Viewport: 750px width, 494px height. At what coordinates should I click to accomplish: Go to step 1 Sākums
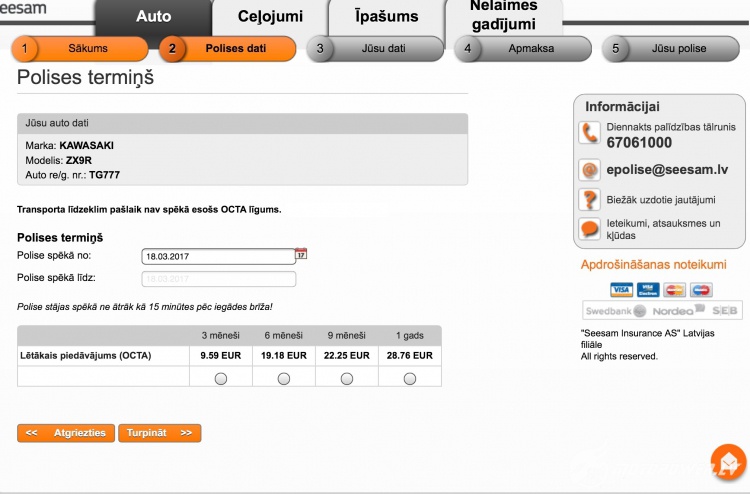(80, 48)
